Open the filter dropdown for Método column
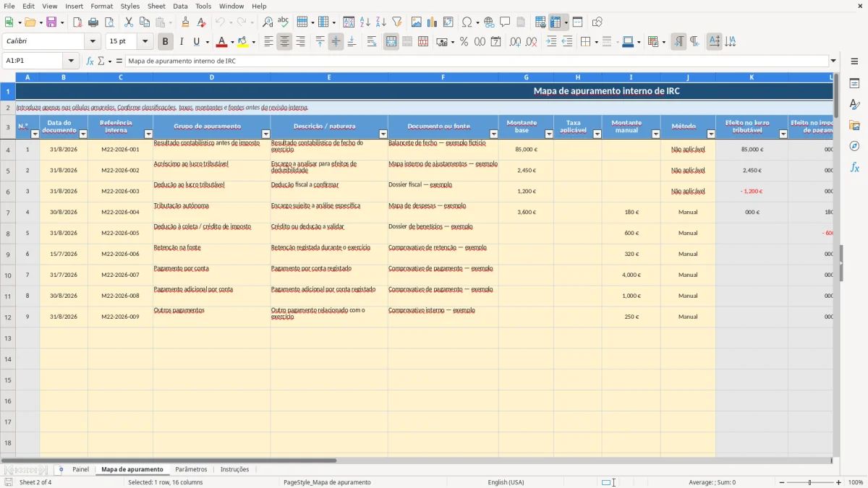This screenshot has height=488, width=868. coord(711,134)
